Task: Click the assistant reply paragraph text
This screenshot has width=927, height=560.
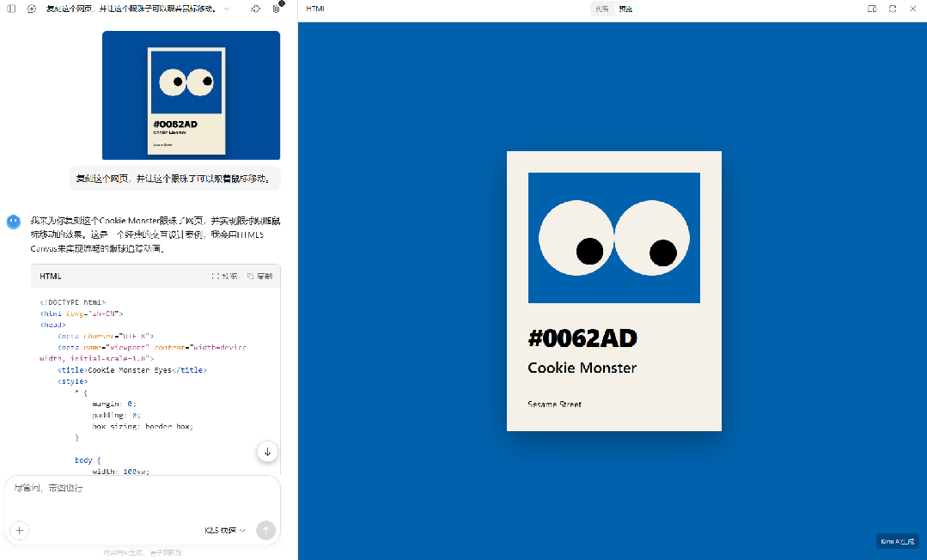Action: 156,234
